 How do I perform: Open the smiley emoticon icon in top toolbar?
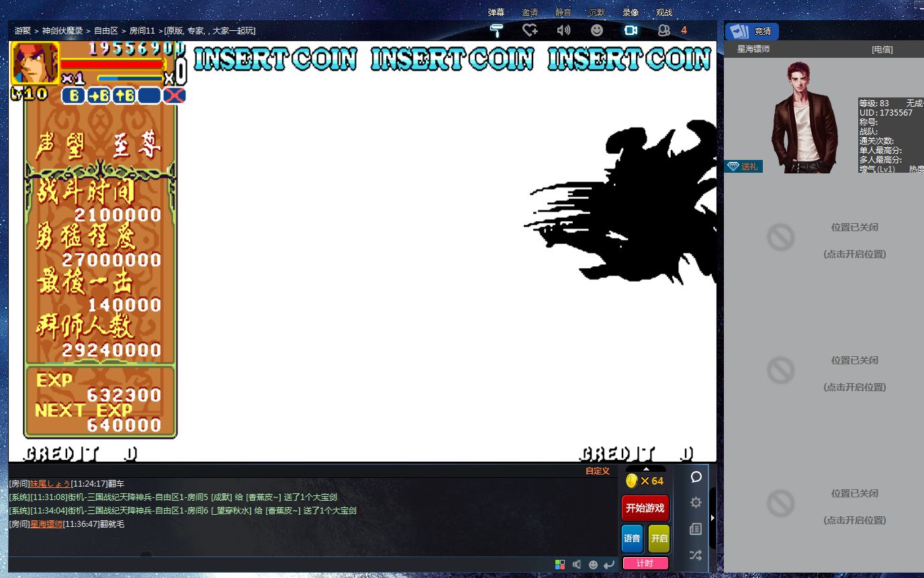click(x=597, y=30)
